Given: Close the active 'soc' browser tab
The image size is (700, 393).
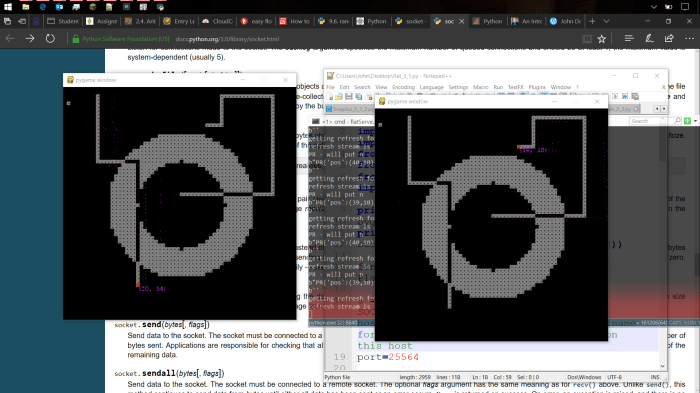Looking at the screenshot, I should point(462,21).
